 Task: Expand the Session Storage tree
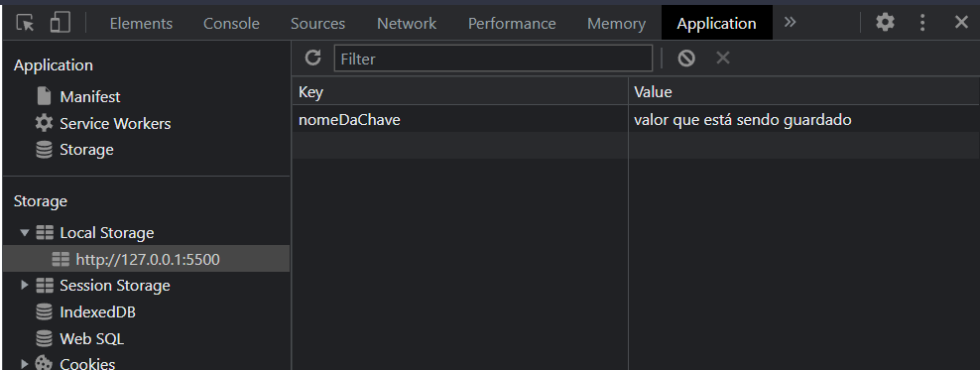click(x=25, y=285)
